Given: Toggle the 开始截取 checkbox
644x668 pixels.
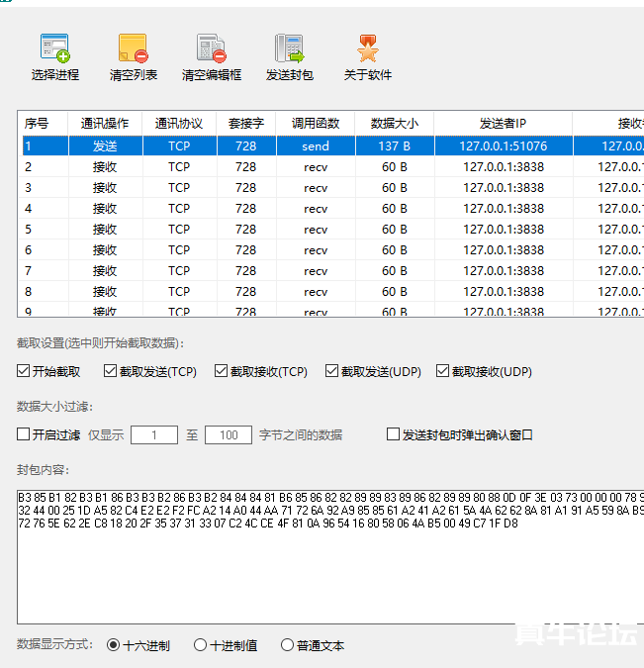Looking at the screenshot, I should (x=24, y=371).
